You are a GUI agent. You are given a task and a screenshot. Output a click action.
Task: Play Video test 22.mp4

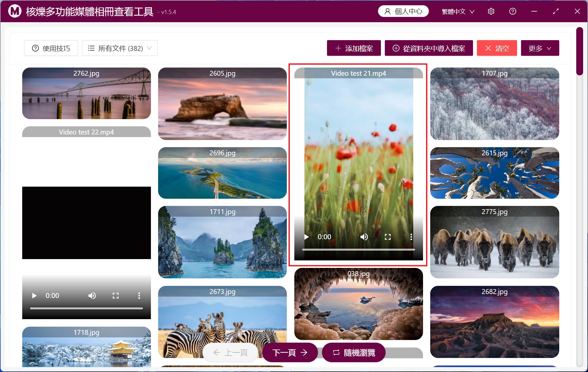(34, 296)
